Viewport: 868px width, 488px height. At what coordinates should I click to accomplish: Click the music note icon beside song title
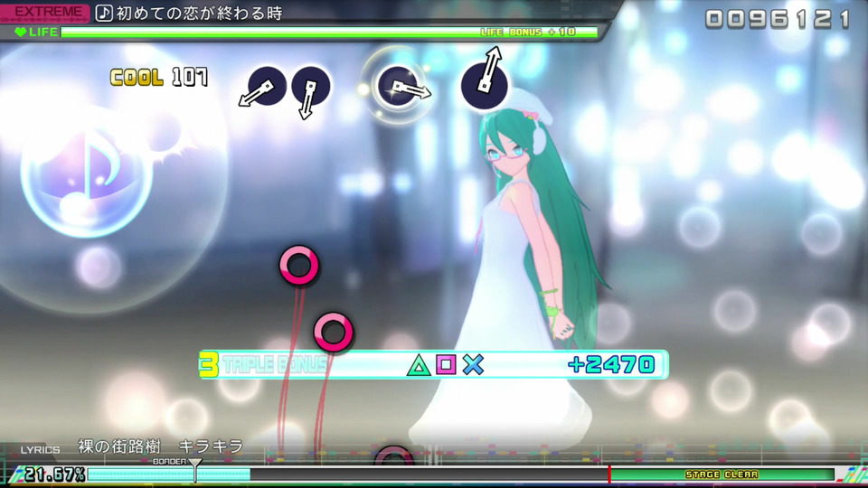[x=104, y=12]
